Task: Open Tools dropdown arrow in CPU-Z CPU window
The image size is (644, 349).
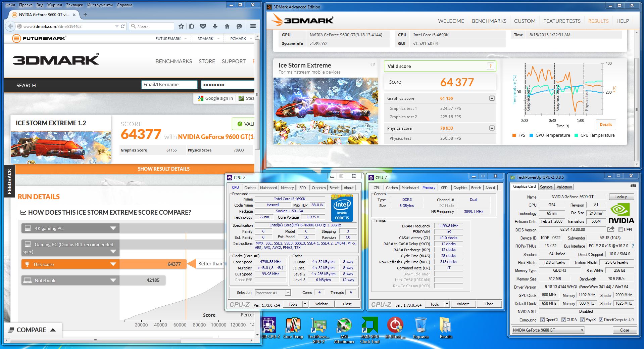Action: click(x=305, y=304)
